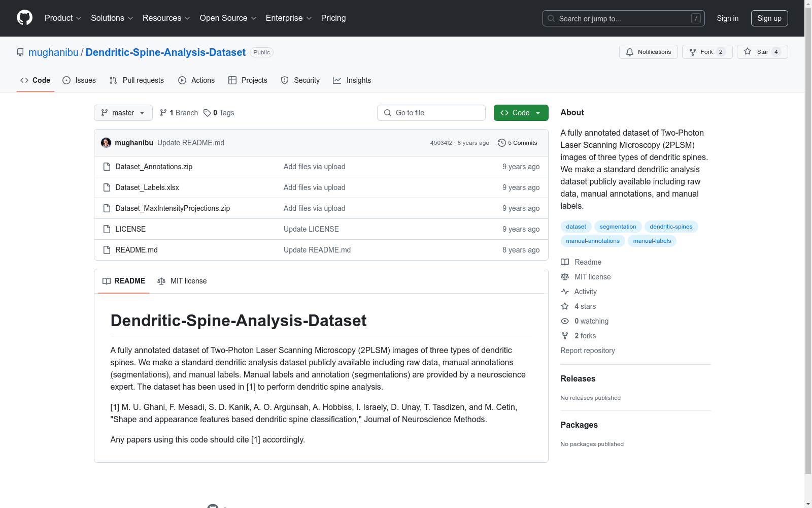Click the fork icon in the Fork button
Screen dimensions: 812x508
[693, 52]
